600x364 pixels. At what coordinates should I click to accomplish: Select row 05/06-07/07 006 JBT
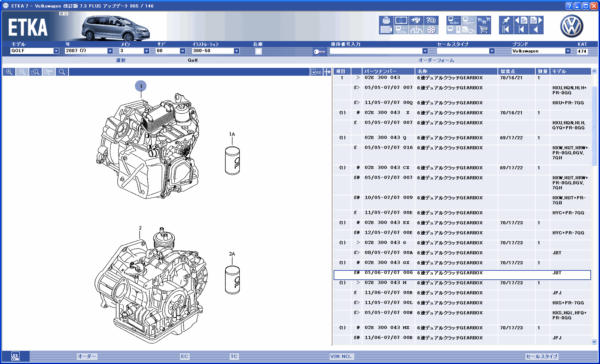tap(462, 275)
